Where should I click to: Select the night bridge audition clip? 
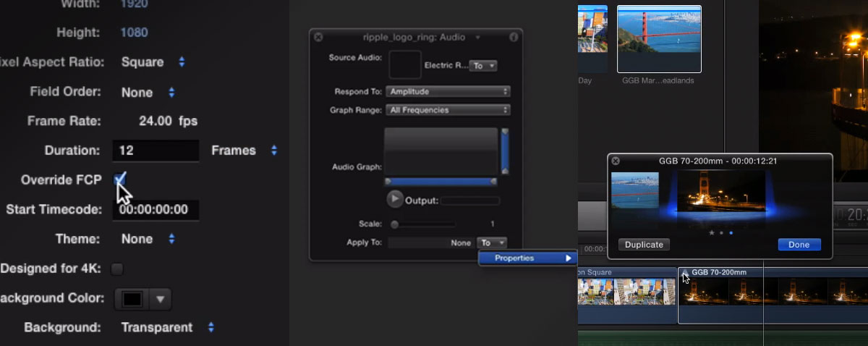click(720, 192)
